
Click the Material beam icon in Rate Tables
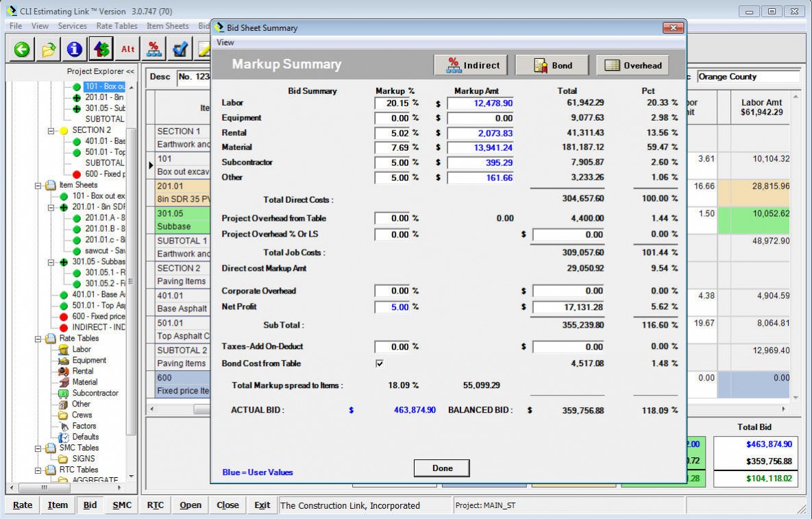(x=64, y=383)
